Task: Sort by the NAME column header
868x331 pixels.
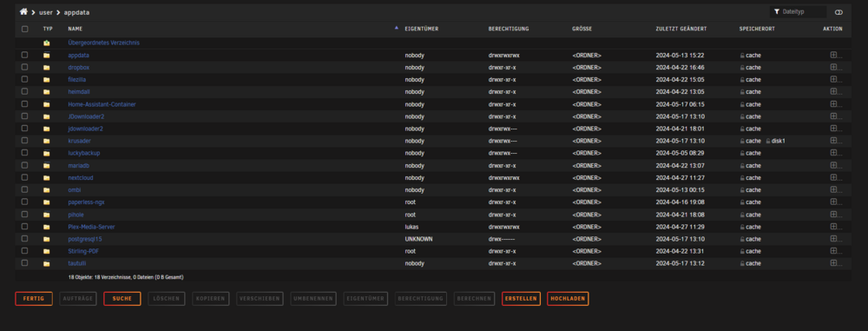Action: (x=76, y=29)
